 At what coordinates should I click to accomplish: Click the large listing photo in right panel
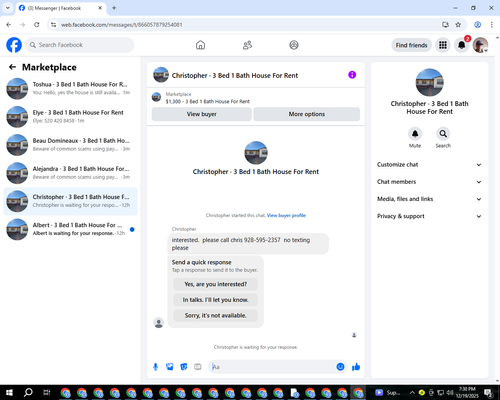[x=429, y=83]
